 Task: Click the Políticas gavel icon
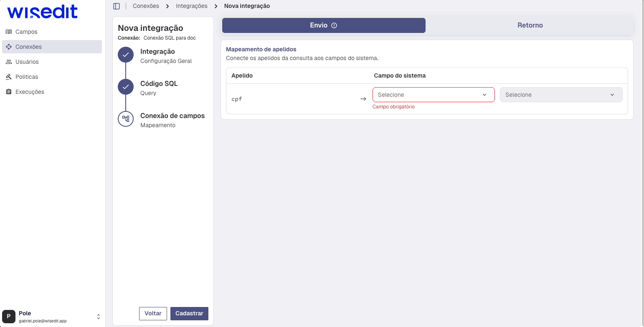pyautogui.click(x=9, y=77)
